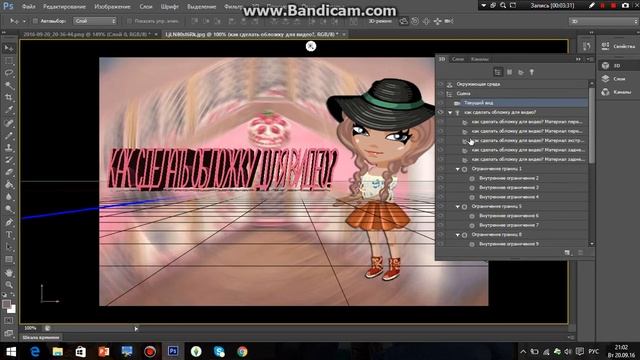The width and height of the screenshot is (640, 360).
Task: Choose the Slide 3D object mode icon
Action: coord(438,21)
